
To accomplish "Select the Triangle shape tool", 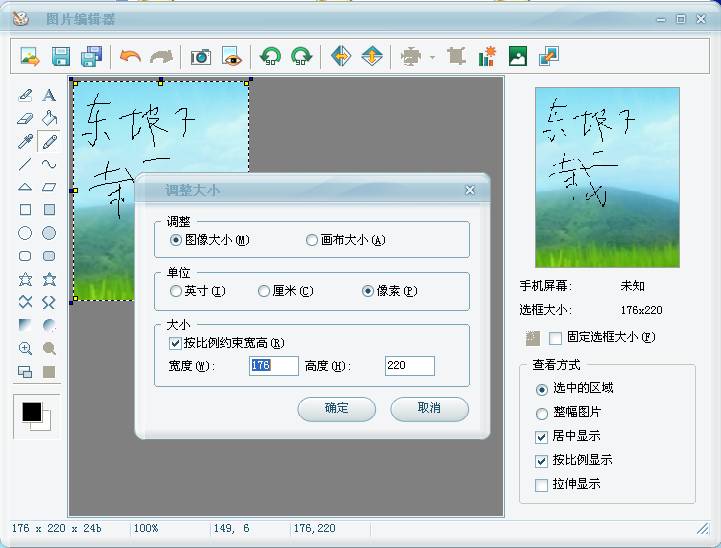I will 25,187.
